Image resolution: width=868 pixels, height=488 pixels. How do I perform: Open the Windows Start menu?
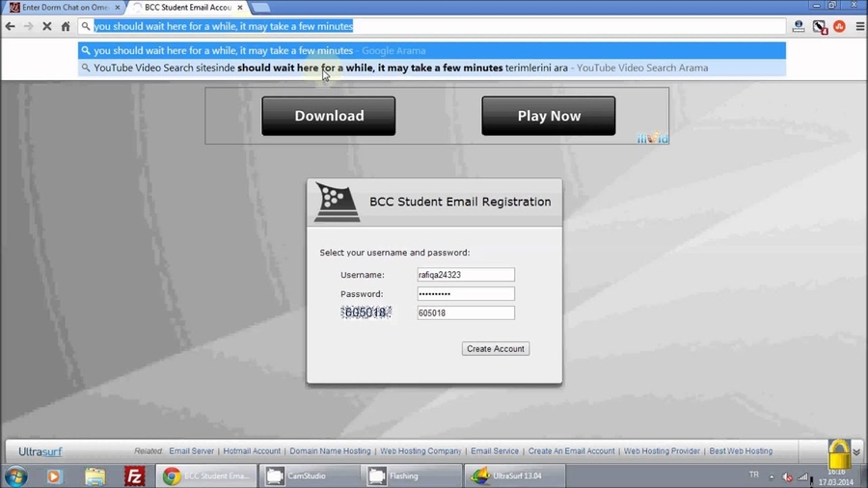point(16,475)
